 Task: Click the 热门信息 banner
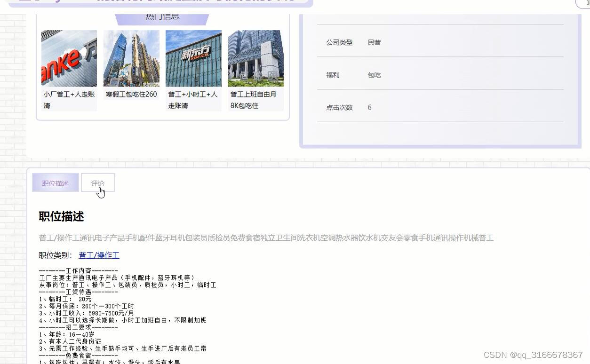162,16
